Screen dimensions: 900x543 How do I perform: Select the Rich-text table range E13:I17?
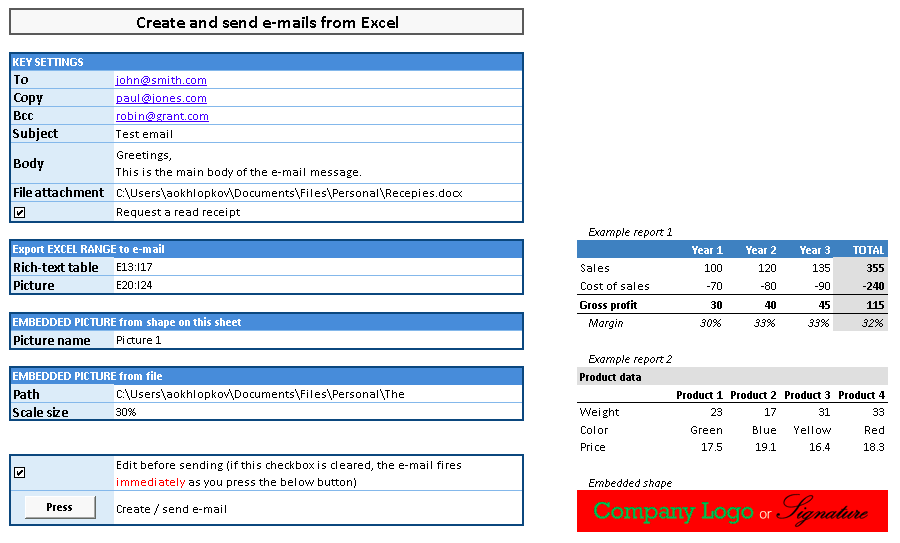318,267
